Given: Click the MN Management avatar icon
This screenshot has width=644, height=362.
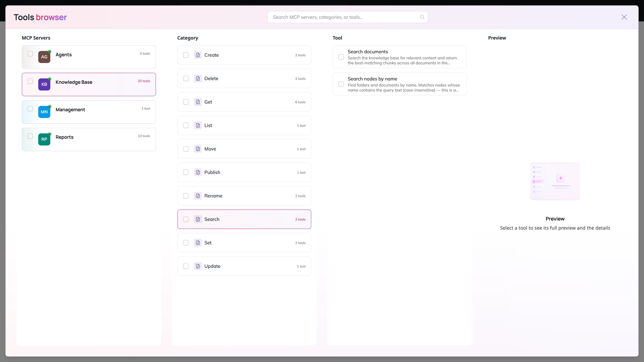Looking at the screenshot, I should (x=44, y=112).
